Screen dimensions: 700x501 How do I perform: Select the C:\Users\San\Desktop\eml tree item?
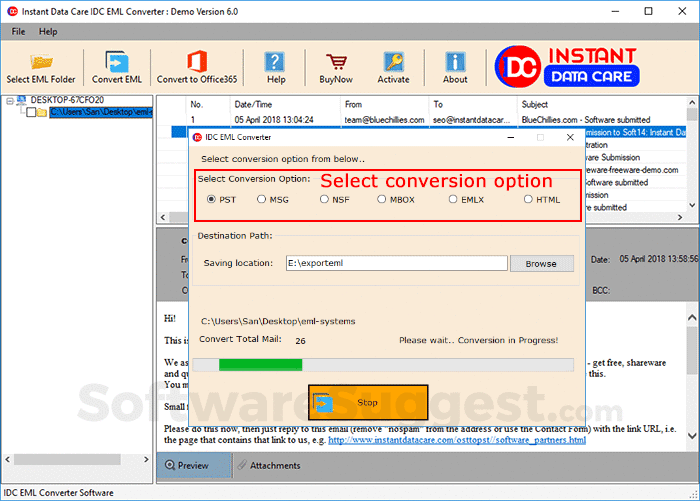point(101,112)
